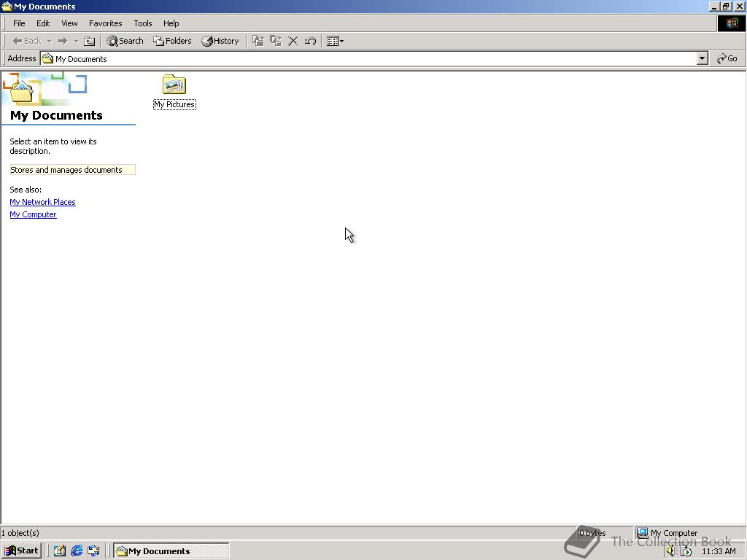Open the View menu
The width and height of the screenshot is (747, 560).
tap(69, 23)
